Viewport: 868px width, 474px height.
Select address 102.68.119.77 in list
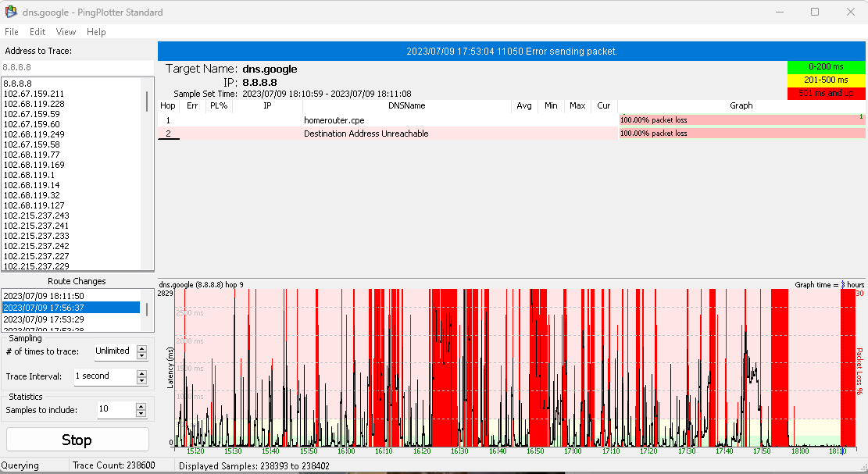click(x=31, y=155)
